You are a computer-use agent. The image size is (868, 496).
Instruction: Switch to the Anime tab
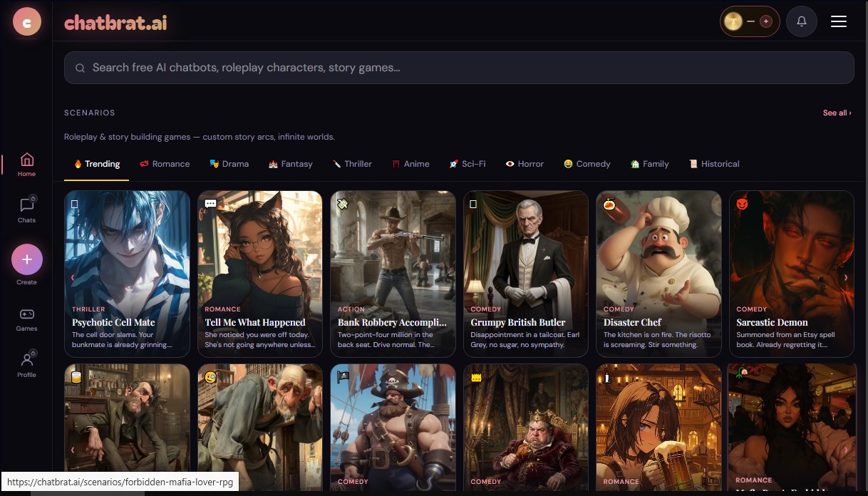(x=410, y=164)
